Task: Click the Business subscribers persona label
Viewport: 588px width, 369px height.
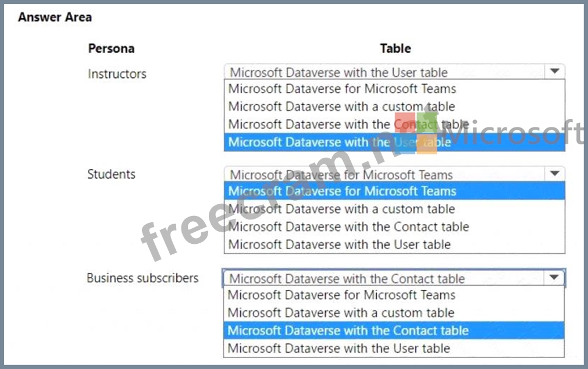Action: (x=142, y=278)
